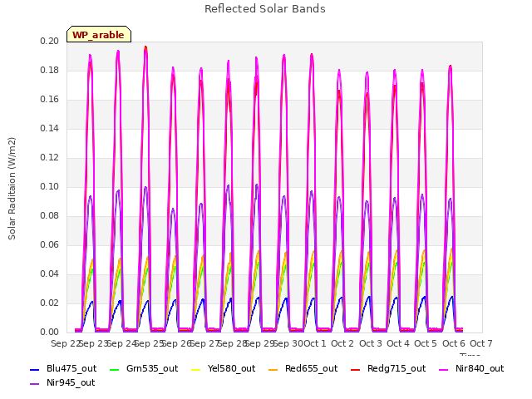Click the green Grn535_out legend swatch
This screenshot has height=399, width=532.
coord(115,369)
